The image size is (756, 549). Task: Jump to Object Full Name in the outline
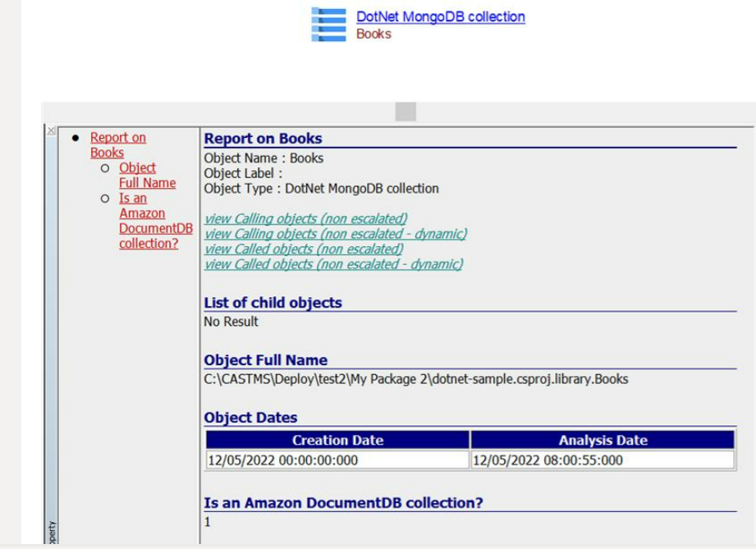tap(147, 175)
